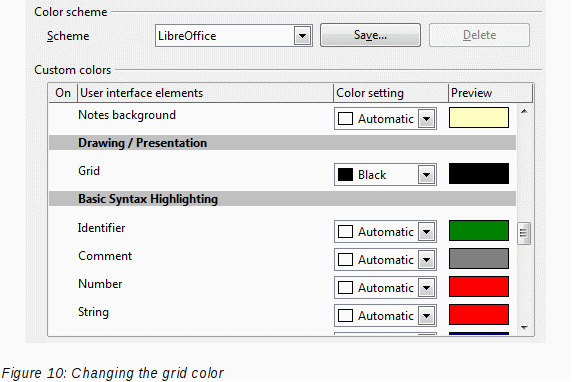The image size is (572, 382).
Task: Click the LibreOffice scheme combo box field
Action: [x=234, y=36]
